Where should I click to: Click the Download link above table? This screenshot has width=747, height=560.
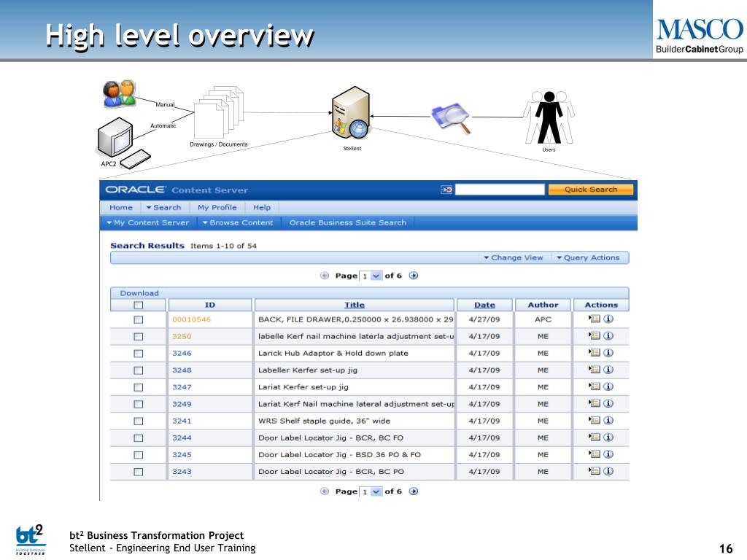pos(139,293)
